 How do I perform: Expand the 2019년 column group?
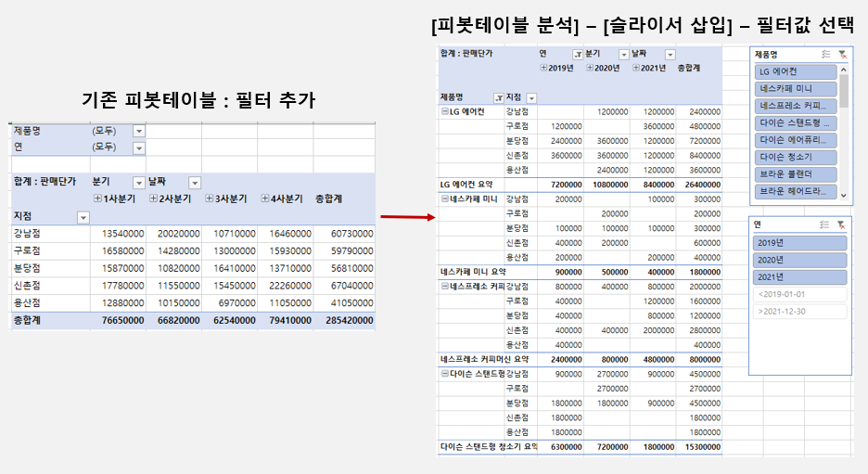coord(543,68)
